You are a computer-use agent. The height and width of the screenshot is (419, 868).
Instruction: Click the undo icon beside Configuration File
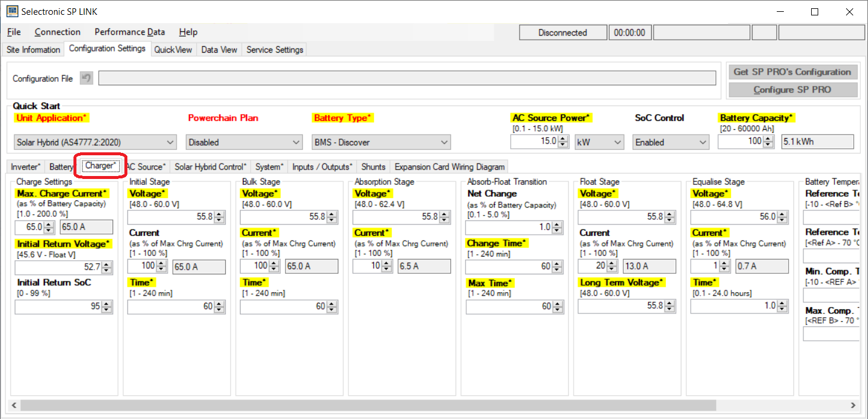coord(87,78)
